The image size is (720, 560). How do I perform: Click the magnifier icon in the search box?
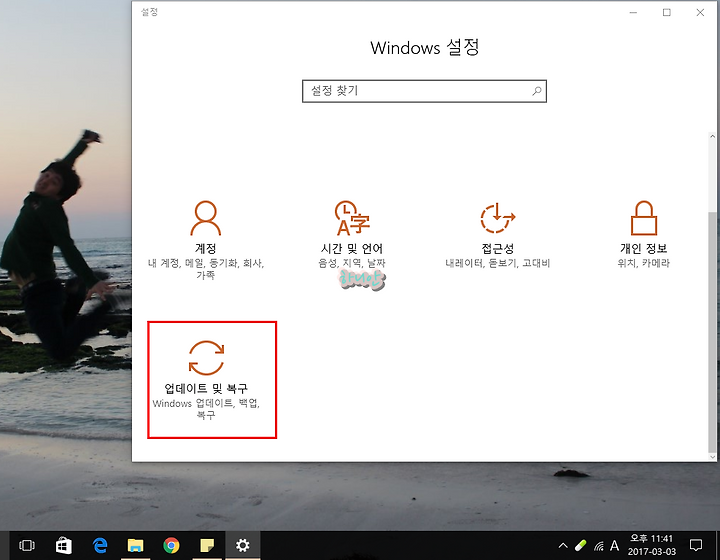coord(536,91)
